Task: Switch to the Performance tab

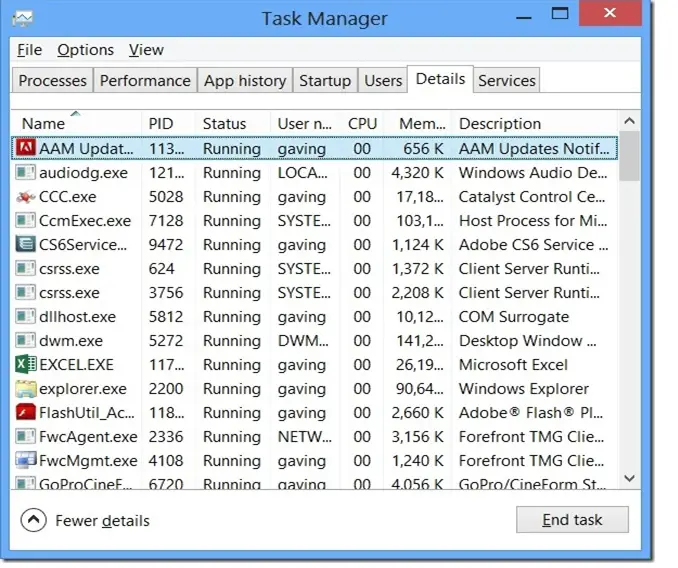Action: 145,81
